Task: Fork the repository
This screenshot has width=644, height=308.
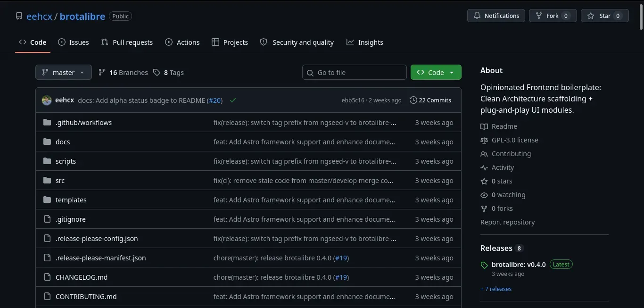Action: 553,16
